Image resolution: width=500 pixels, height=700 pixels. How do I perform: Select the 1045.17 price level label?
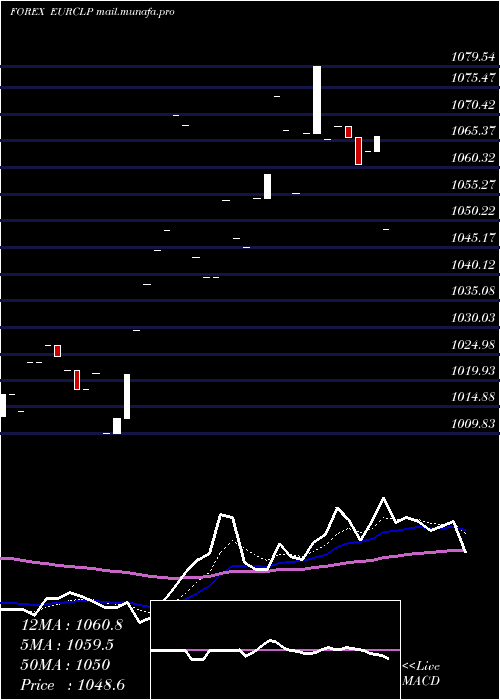pos(473,238)
